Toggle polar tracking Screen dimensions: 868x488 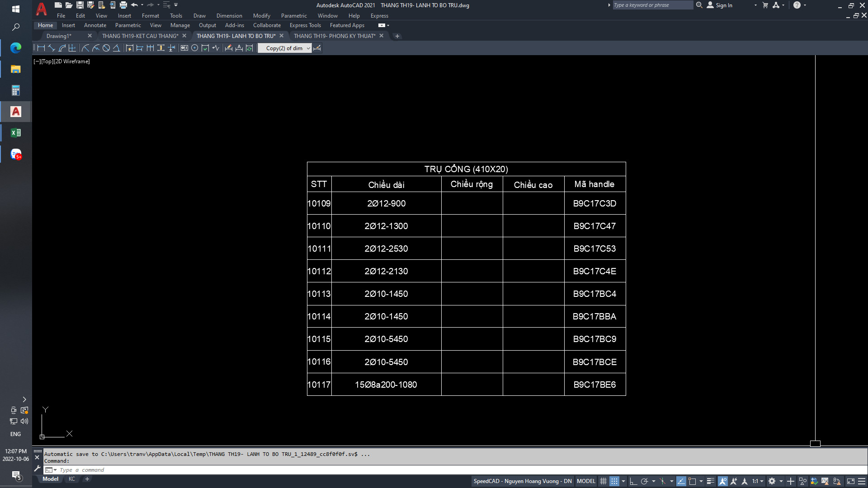pos(644,481)
